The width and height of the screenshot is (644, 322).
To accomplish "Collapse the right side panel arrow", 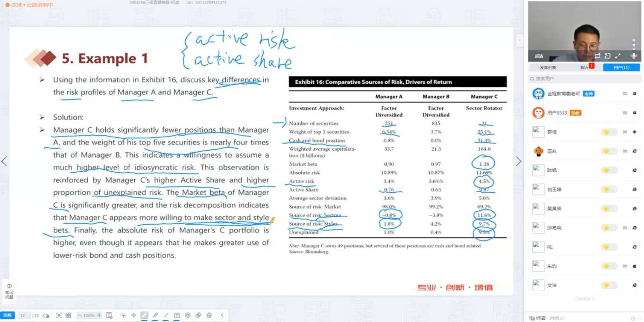I will (x=520, y=40).
